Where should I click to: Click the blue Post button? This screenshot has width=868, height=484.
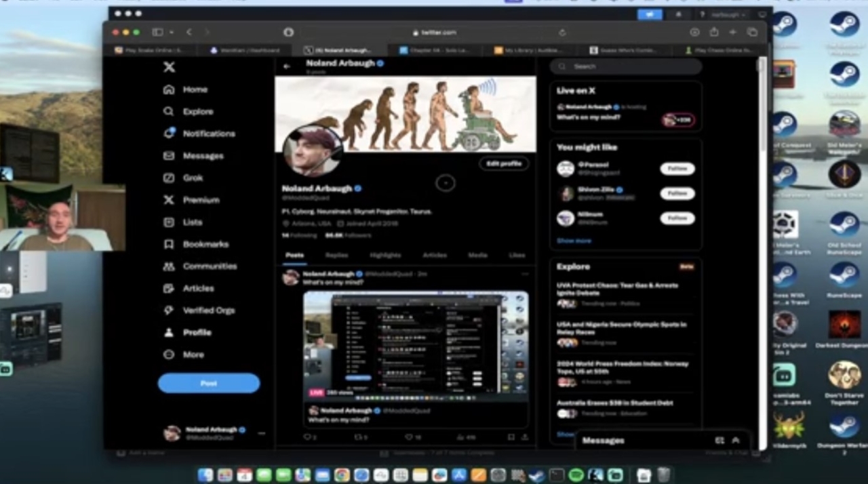[x=209, y=383]
